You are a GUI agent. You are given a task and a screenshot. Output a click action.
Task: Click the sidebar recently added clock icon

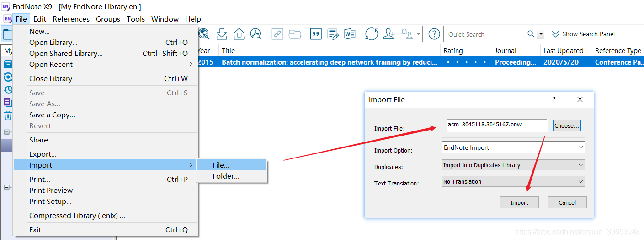click(8, 90)
